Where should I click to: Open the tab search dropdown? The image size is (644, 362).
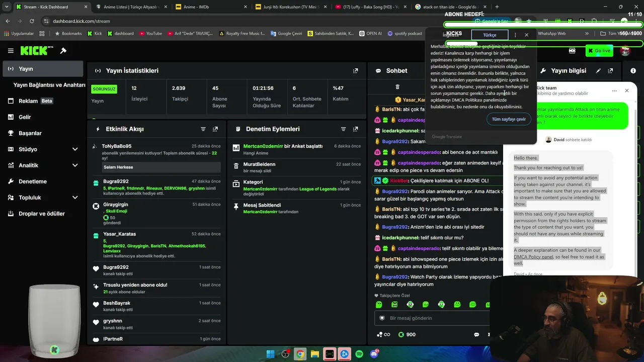point(6,7)
